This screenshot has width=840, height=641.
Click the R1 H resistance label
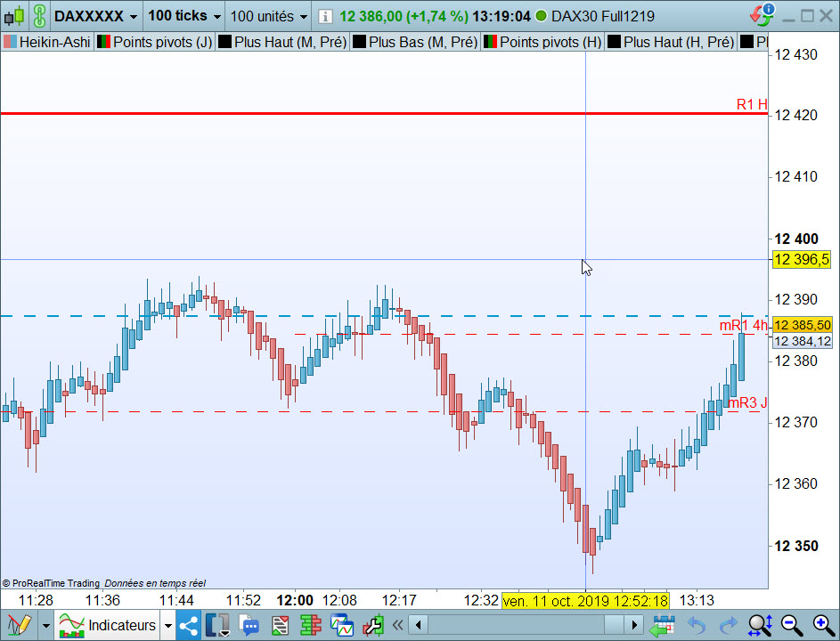point(752,104)
